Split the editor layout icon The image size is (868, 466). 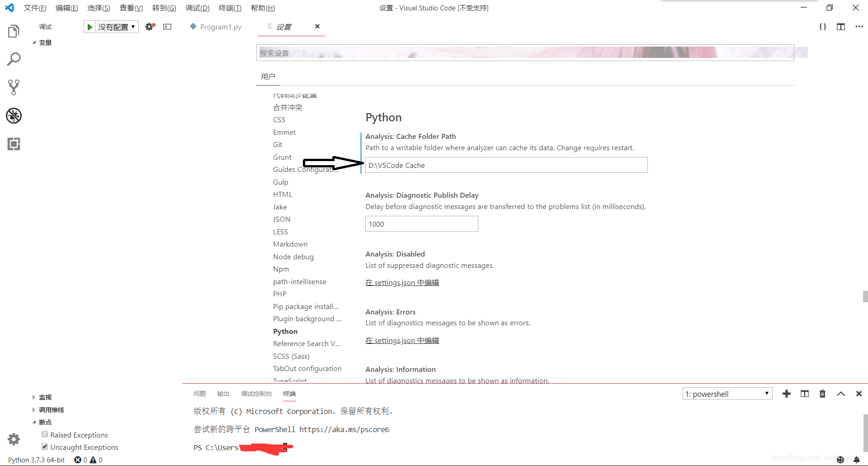tap(841, 27)
